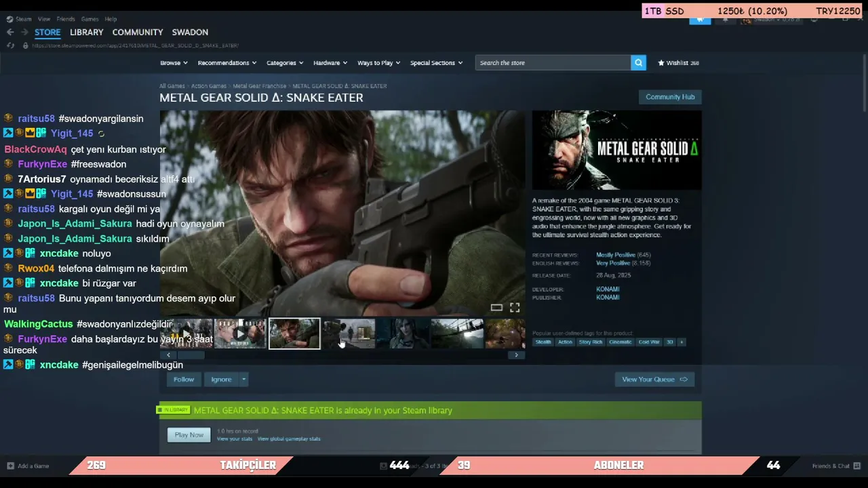The image size is (868, 488).
Task: Click the Play Now button
Action: click(189, 435)
